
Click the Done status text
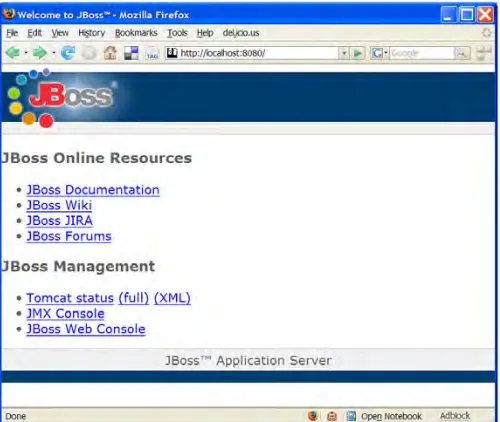[16, 416]
